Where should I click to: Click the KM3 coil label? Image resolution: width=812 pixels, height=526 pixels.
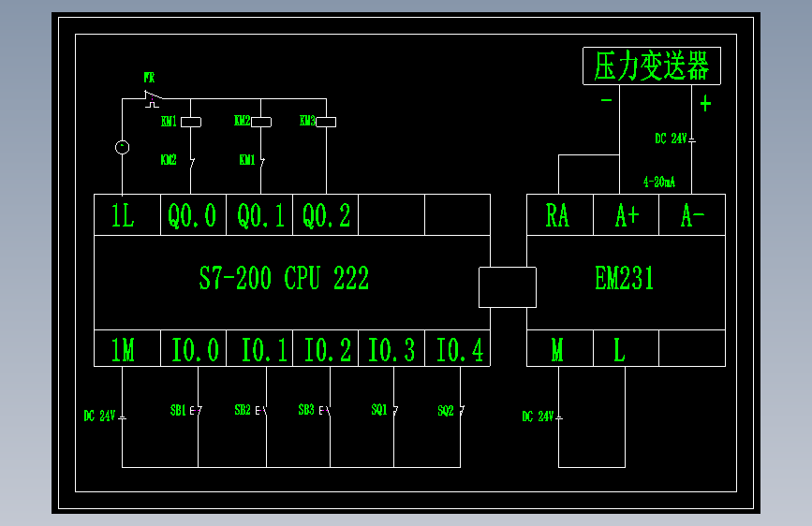307,121
